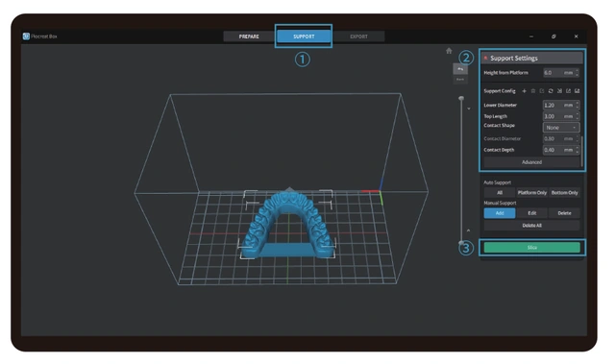Click the layer slider vertical track

click(461, 170)
